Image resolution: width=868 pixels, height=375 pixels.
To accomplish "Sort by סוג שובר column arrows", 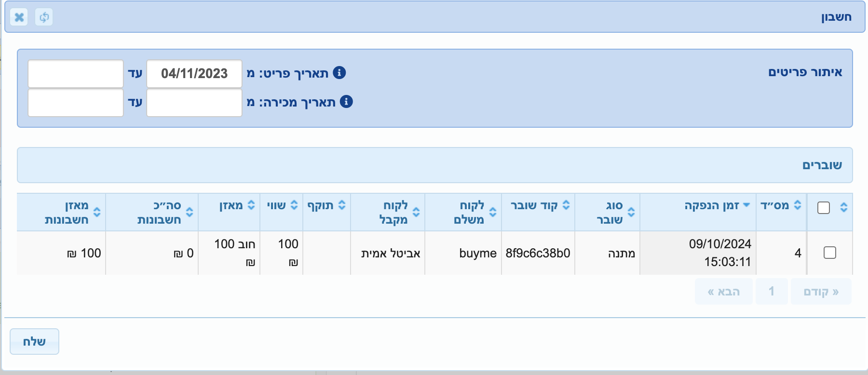I will (x=631, y=212).
